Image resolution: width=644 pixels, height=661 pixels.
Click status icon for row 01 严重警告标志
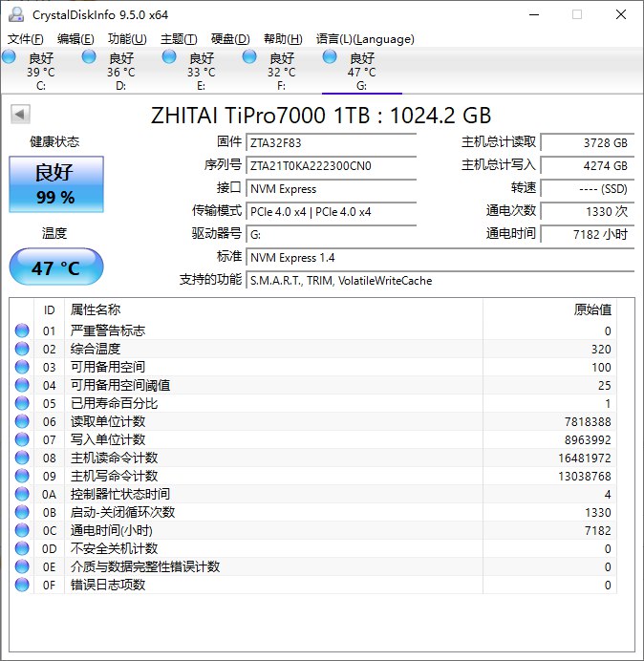click(22, 330)
